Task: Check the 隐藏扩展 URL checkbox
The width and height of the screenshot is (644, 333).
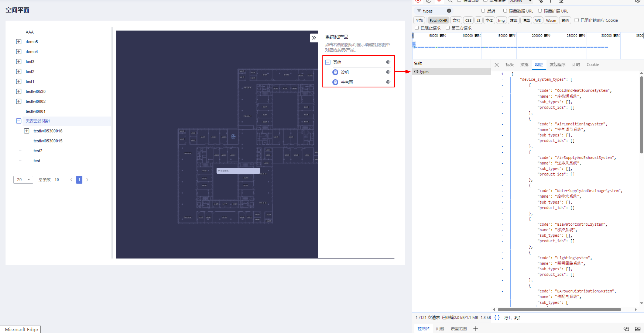Action: pyautogui.click(x=540, y=11)
